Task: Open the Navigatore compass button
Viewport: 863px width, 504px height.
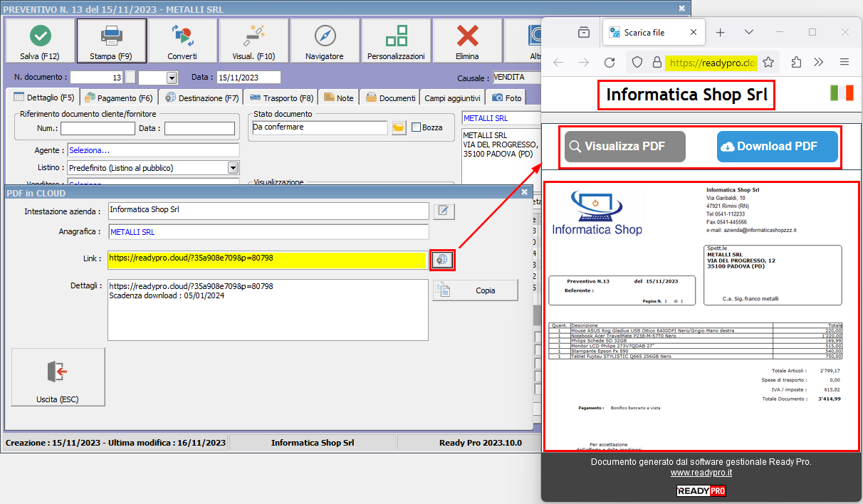Action: [x=325, y=41]
